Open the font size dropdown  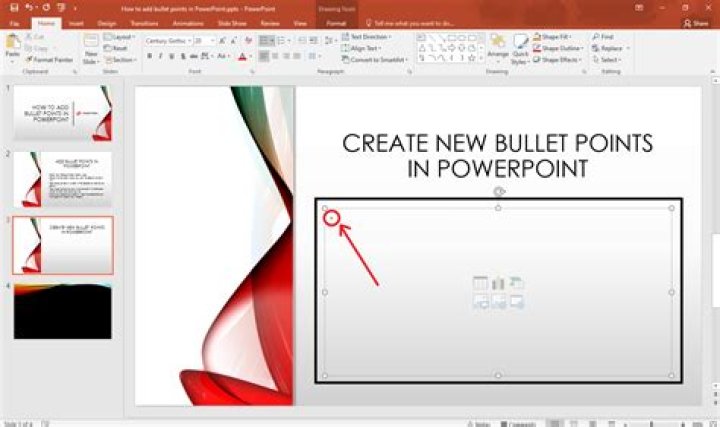point(212,41)
